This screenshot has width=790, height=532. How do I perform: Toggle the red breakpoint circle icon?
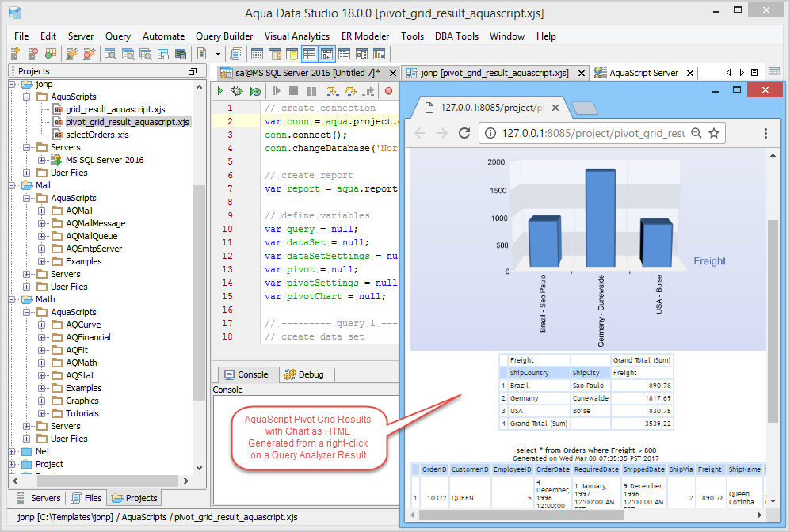(x=388, y=91)
